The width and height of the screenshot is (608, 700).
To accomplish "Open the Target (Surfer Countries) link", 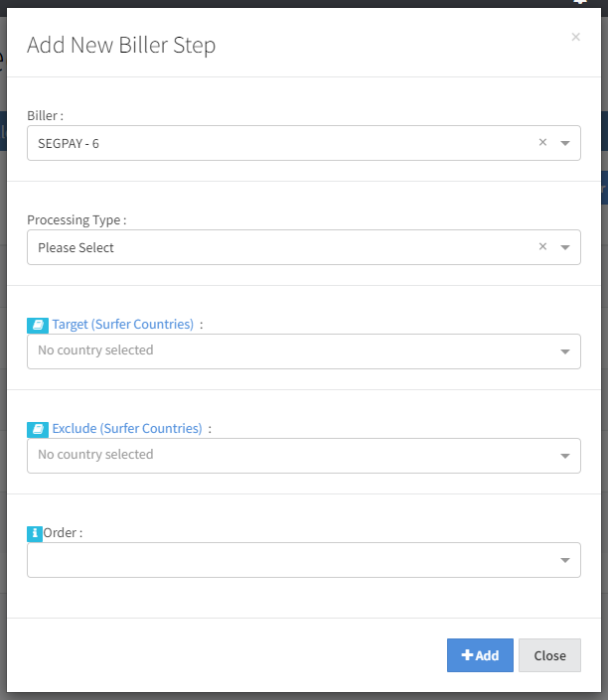I will (x=122, y=325).
